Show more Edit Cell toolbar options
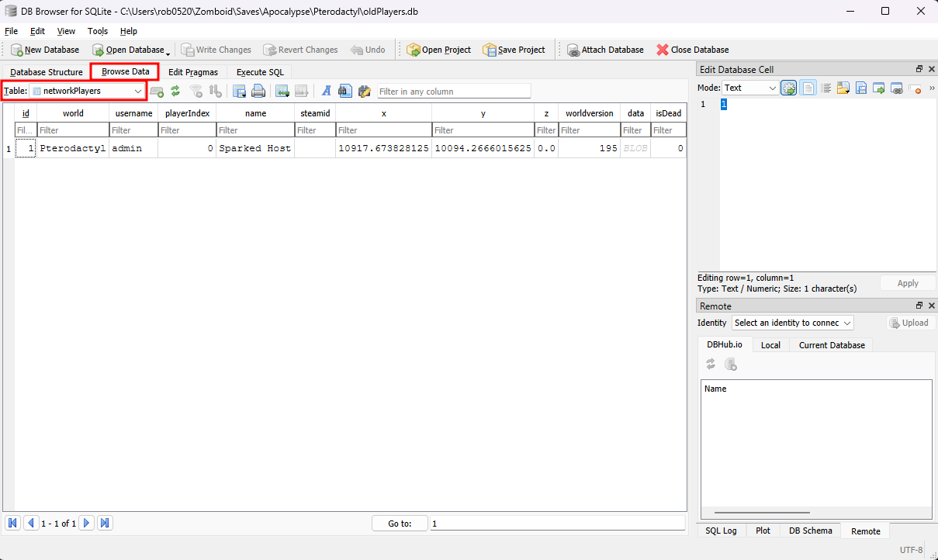 coord(932,88)
